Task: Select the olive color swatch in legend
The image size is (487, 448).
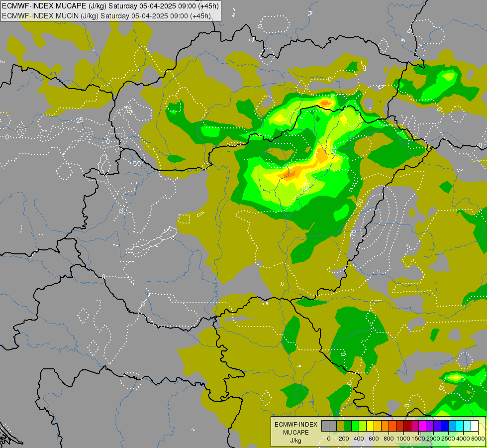Action: [x=340, y=426]
